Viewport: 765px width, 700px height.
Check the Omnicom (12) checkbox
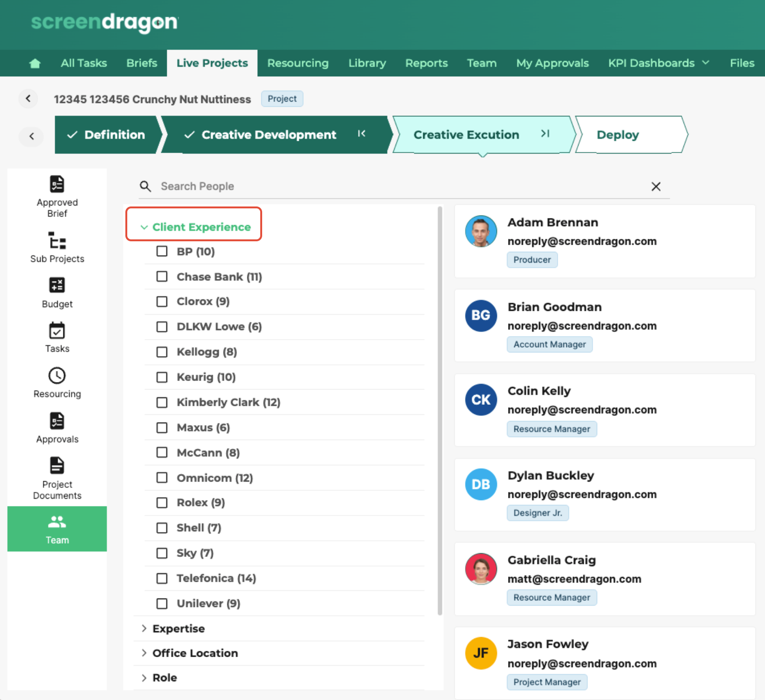point(162,478)
